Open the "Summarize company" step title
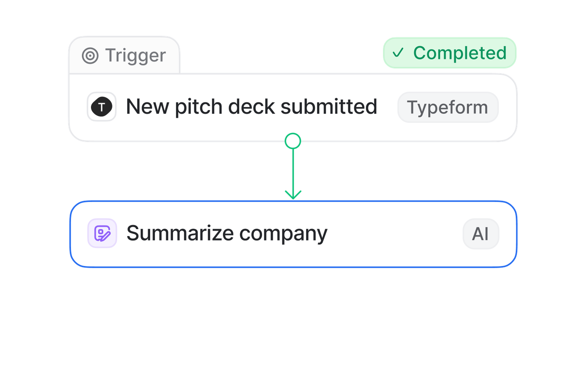The image size is (580, 392). [227, 233]
